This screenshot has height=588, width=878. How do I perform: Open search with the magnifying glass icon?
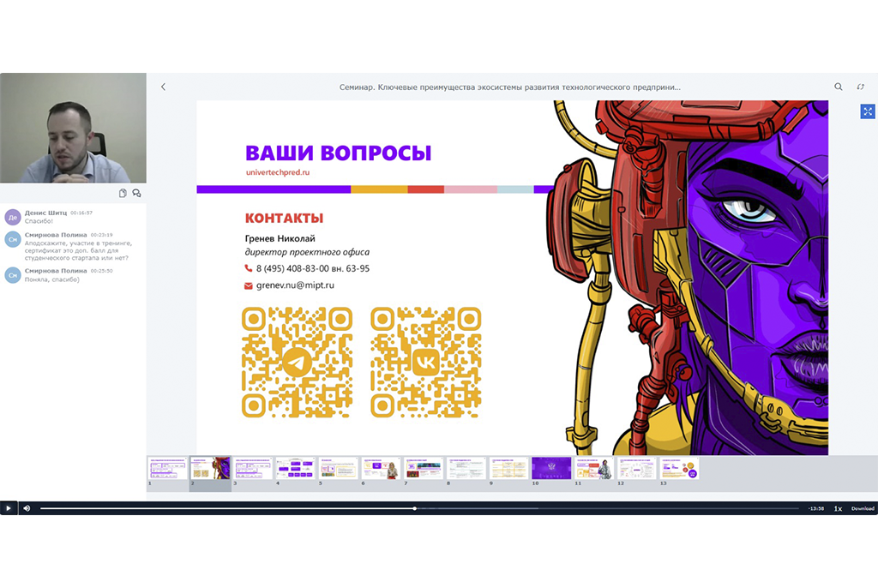pyautogui.click(x=839, y=87)
